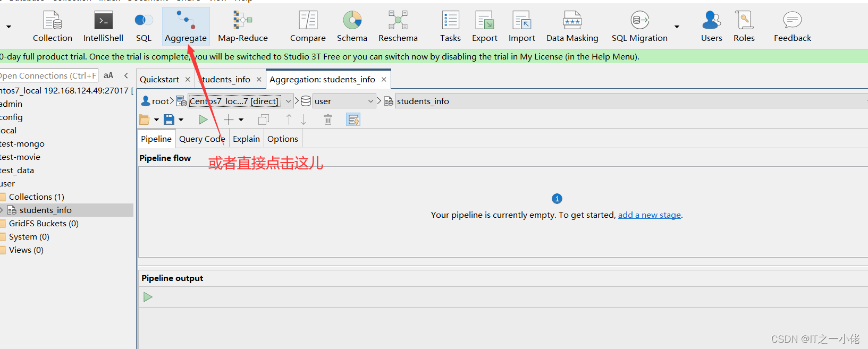Click the Export toolbar button

[x=485, y=27]
